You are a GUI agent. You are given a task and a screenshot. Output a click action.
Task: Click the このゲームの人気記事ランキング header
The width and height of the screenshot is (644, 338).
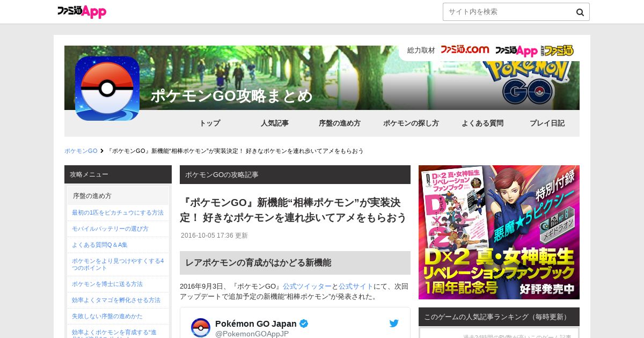499,317
